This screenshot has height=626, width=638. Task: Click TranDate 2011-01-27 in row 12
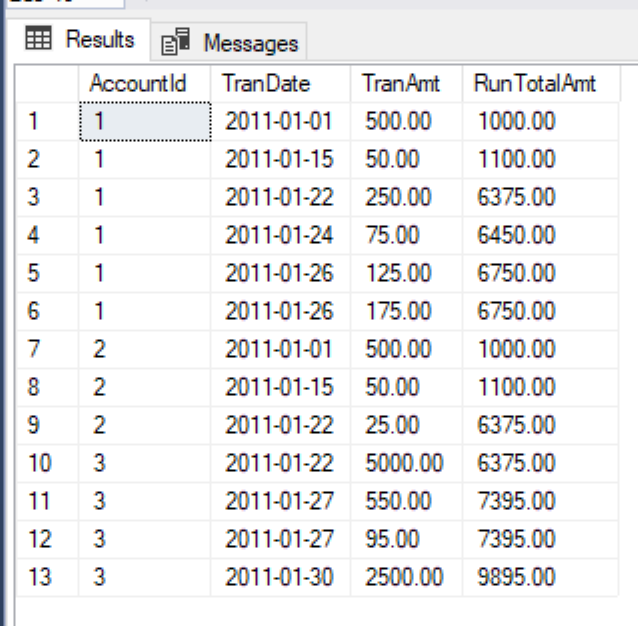280,539
